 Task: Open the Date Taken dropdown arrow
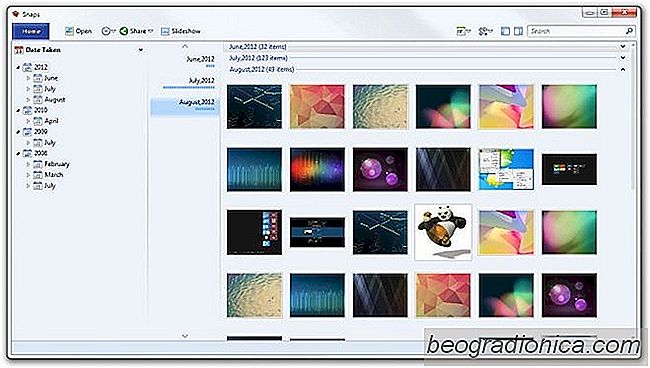[x=141, y=50]
